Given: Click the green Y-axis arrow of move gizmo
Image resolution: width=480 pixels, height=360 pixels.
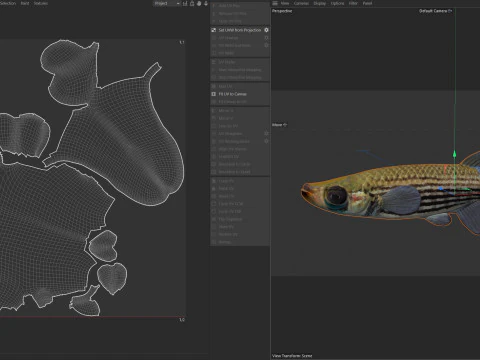Looking at the screenshot, I should 454,154.
